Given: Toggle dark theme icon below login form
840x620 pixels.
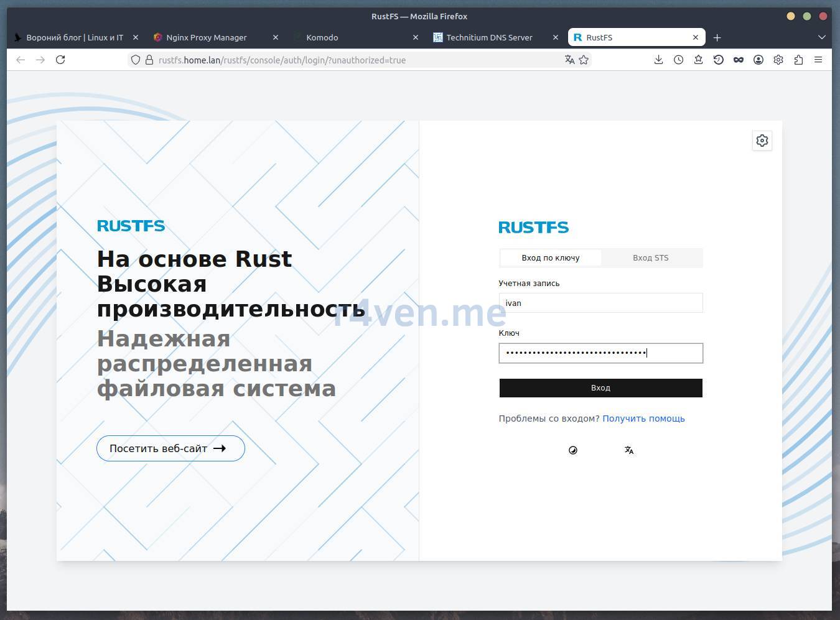Looking at the screenshot, I should point(572,450).
